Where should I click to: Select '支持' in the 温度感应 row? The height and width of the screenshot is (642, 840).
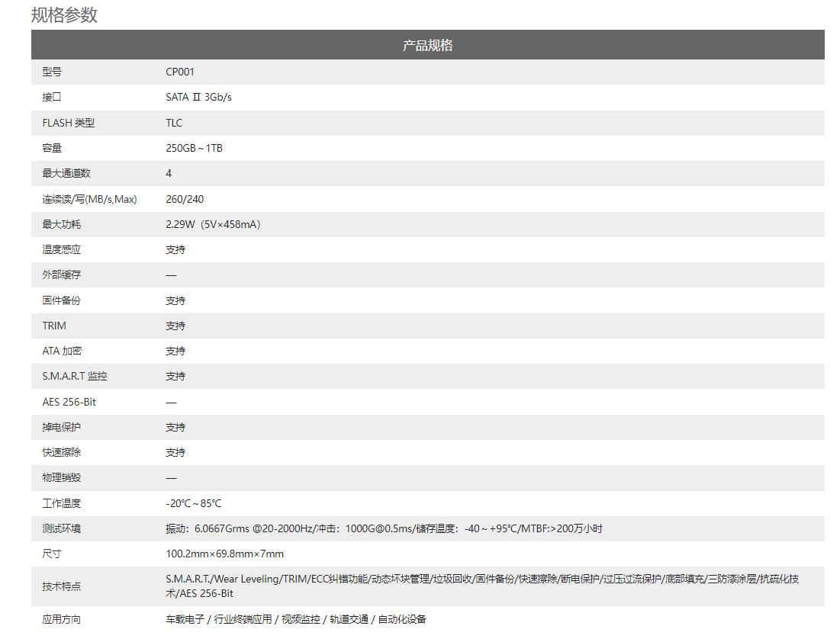click(175, 249)
